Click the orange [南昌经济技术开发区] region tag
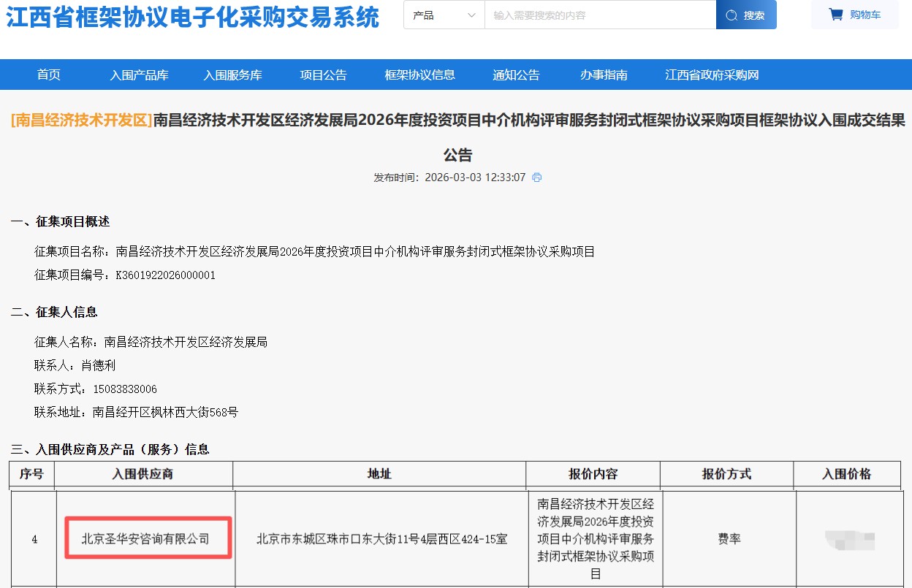The height and width of the screenshot is (588, 912). click(80, 120)
